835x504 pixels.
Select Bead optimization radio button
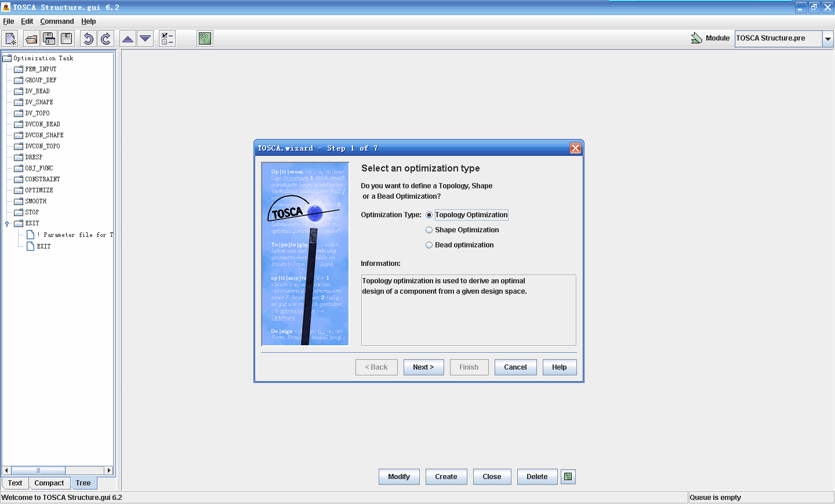pyautogui.click(x=429, y=245)
